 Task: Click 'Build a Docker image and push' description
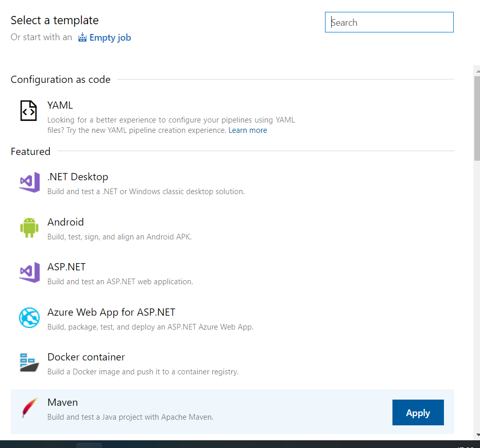[143, 372]
